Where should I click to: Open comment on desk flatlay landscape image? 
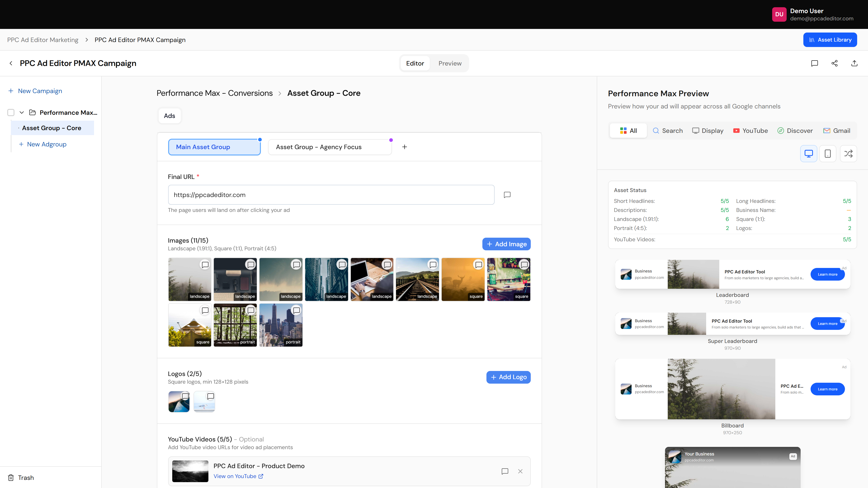coord(251,265)
